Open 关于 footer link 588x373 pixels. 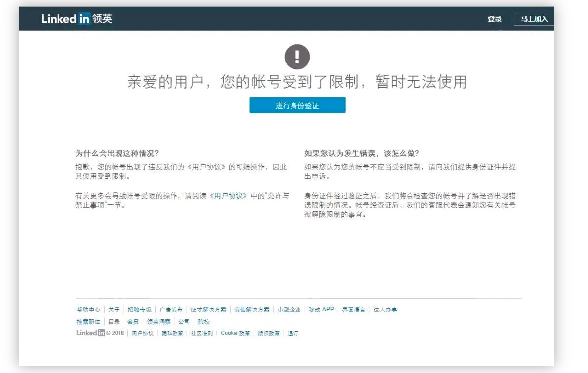tap(114, 310)
